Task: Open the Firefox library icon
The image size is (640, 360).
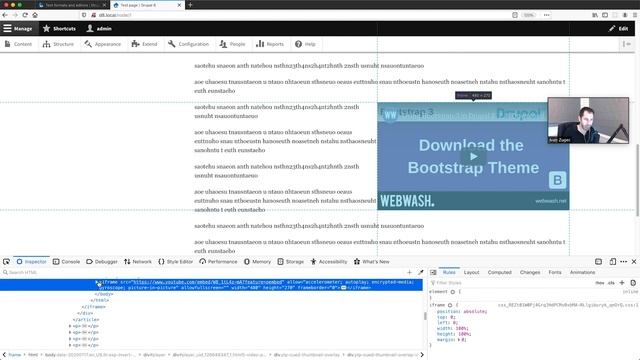Action: [595, 15]
